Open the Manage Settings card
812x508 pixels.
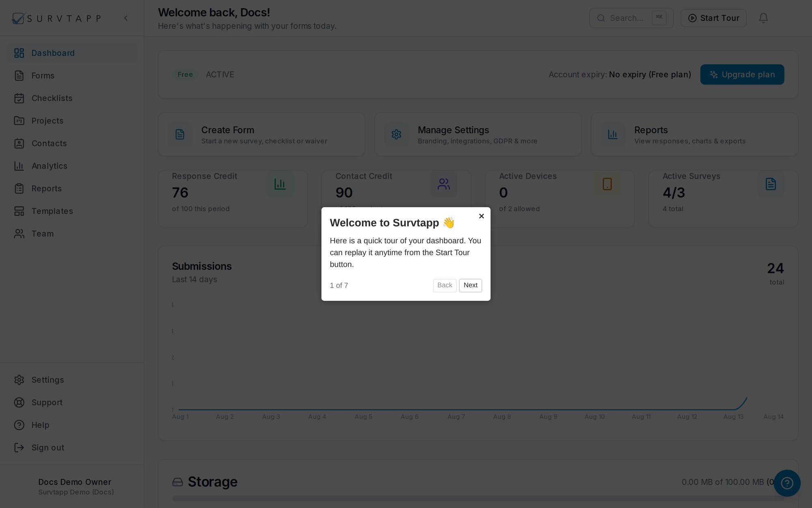point(478,135)
